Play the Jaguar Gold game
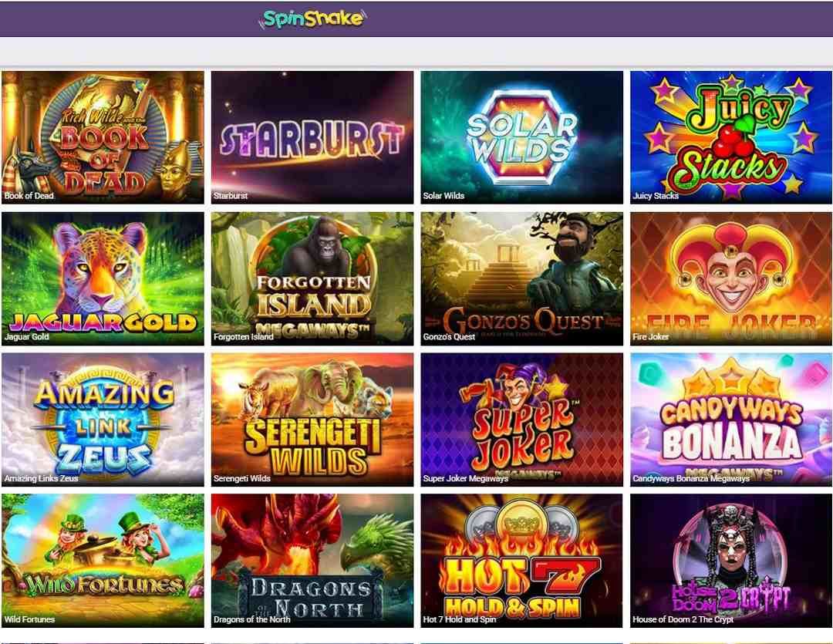This screenshot has width=833, height=644. (x=103, y=278)
